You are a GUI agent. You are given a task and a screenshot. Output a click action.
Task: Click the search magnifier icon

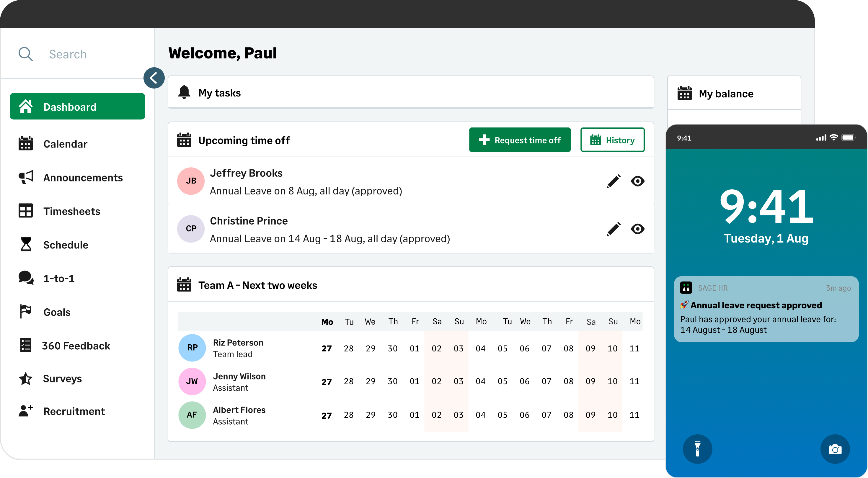[26, 54]
